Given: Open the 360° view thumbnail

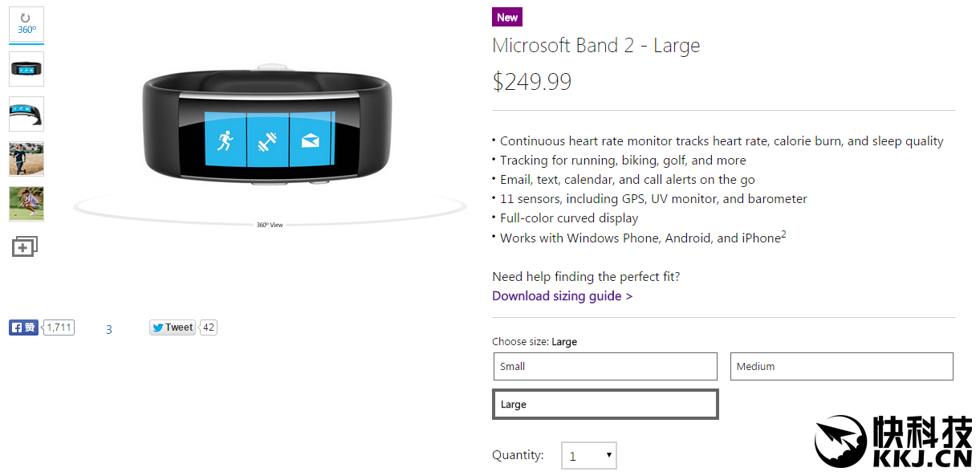Looking at the screenshot, I should pyautogui.click(x=26, y=24).
